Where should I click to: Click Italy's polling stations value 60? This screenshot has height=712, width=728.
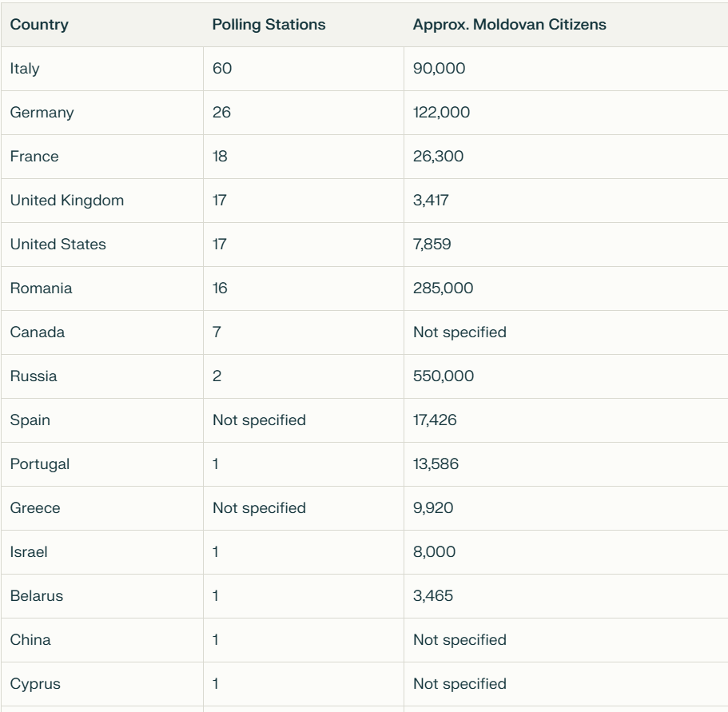coord(221,69)
